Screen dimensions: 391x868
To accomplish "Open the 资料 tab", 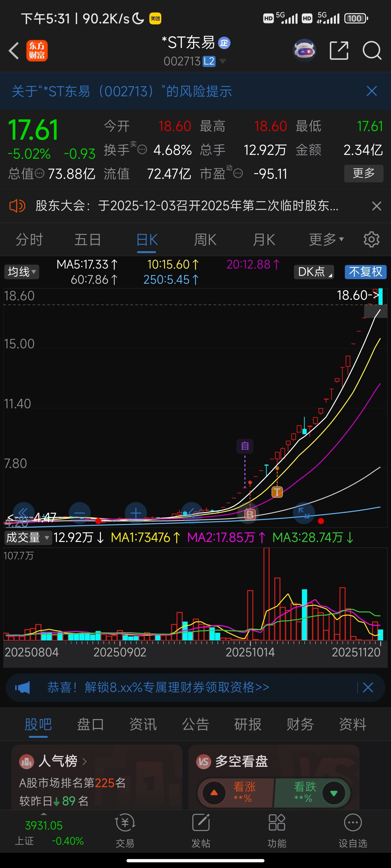I will click(x=352, y=724).
